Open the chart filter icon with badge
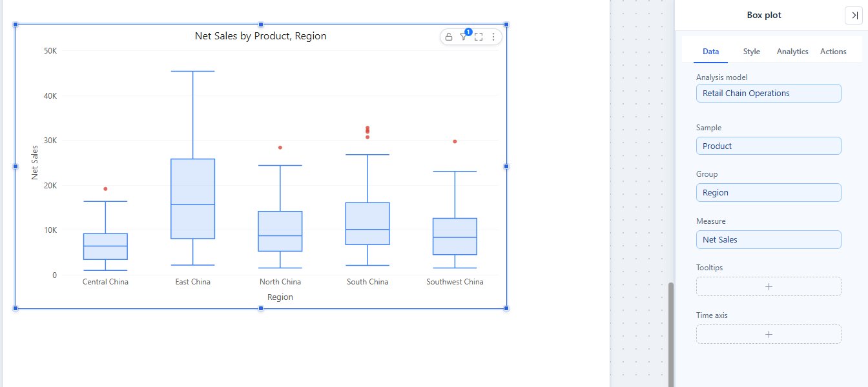The width and height of the screenshot is (868, 387). point(464,37)
